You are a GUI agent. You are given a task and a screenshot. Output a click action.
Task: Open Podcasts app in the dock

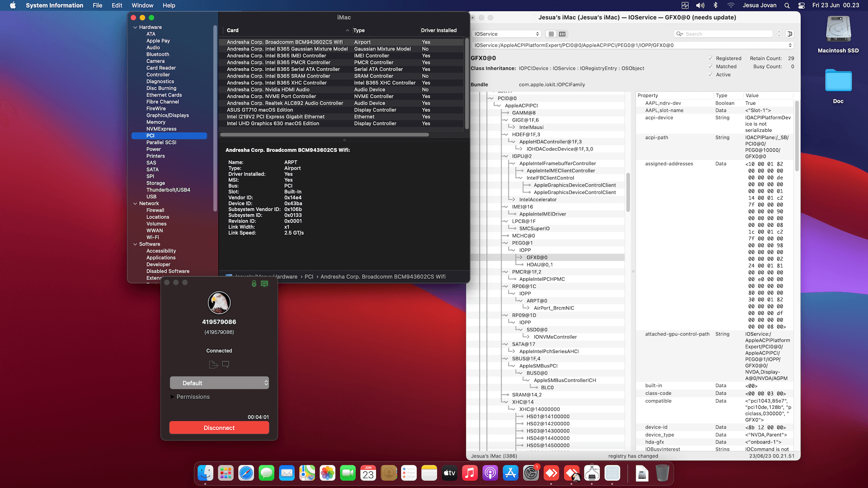click(491, 473)
